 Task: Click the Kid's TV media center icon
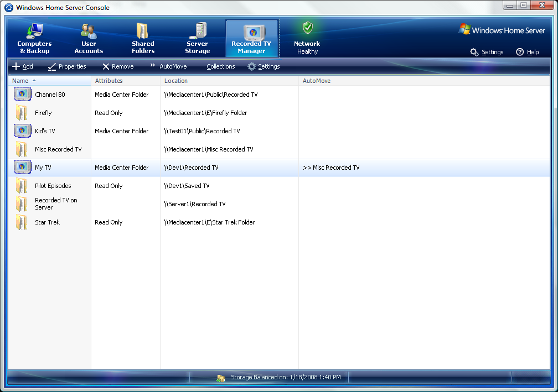[22, 131]
